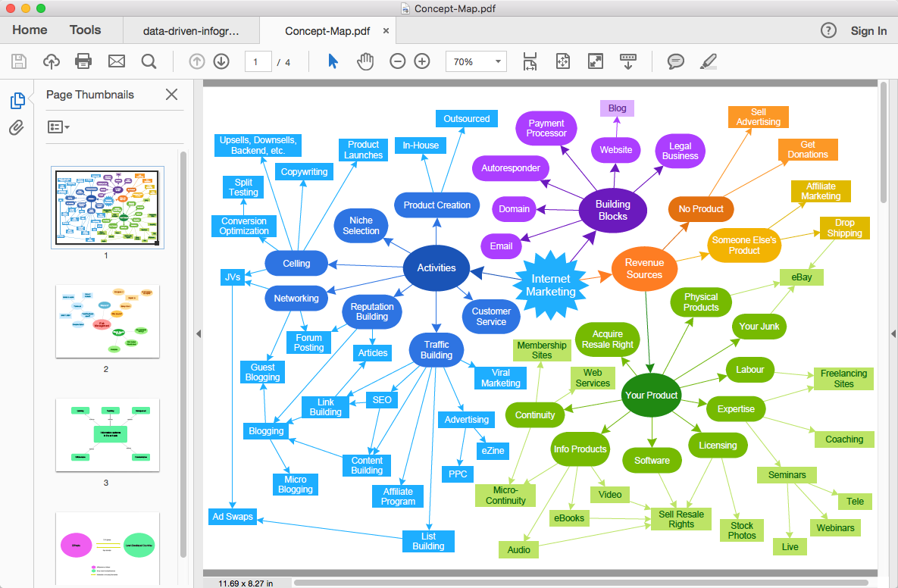Click the List Building box
Screen dimensions: 898x588
point(428,541)
